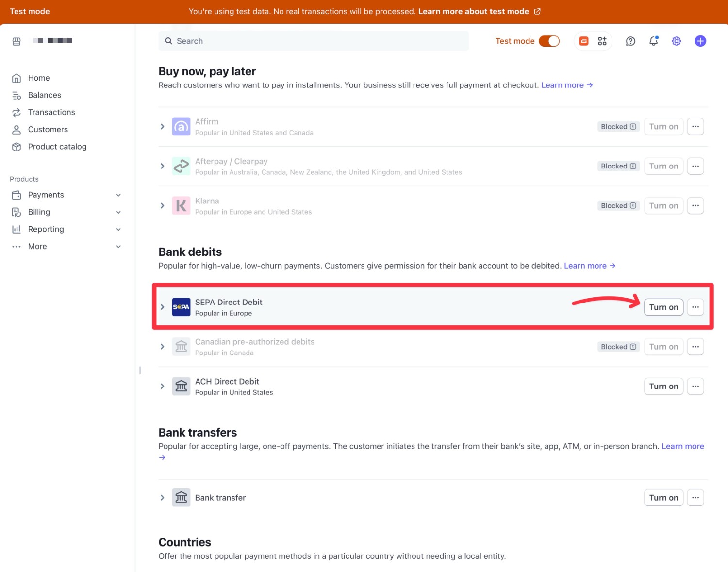
Task: Click the Canadian pre-authorized debits bank icon
Action: (181, 347)
